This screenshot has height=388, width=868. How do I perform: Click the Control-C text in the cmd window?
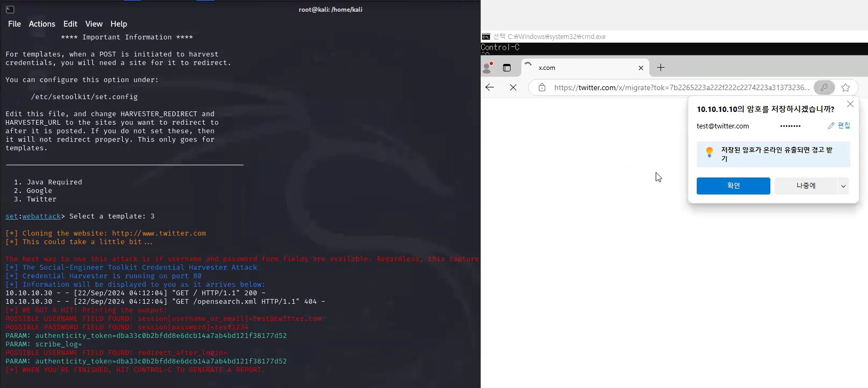pos(500,47)
